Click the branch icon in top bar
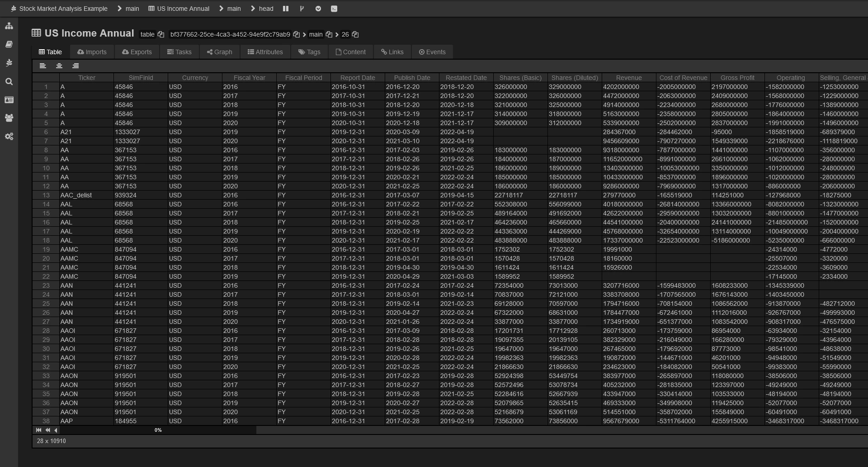The height and width of the screenshot is (467, 868). [x=302, y=9]
